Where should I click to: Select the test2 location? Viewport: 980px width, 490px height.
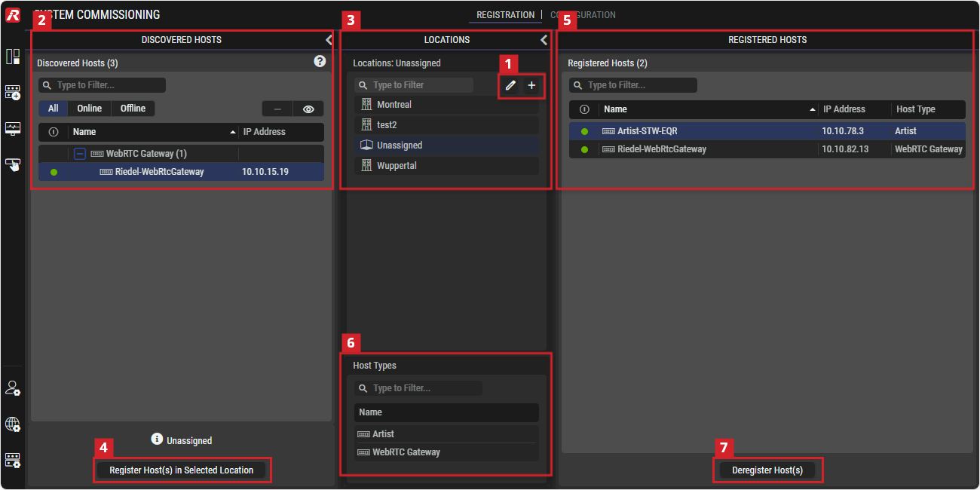point(447,124)
